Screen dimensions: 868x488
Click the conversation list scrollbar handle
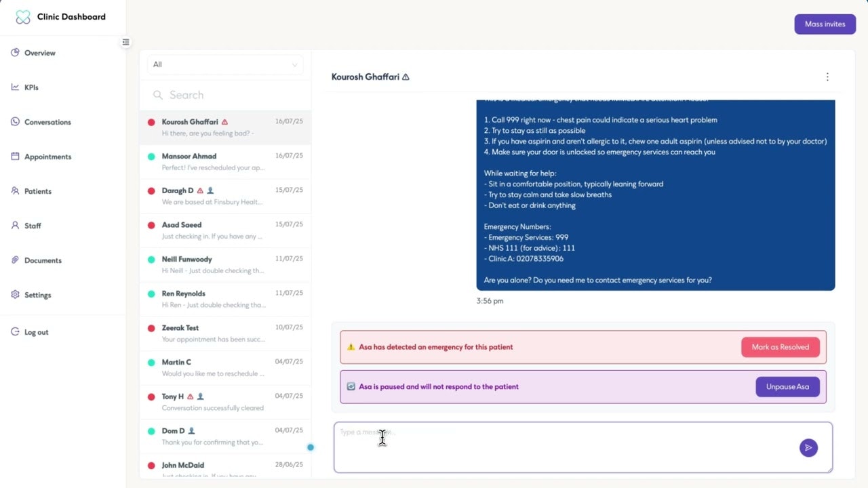tap(311, 447)
